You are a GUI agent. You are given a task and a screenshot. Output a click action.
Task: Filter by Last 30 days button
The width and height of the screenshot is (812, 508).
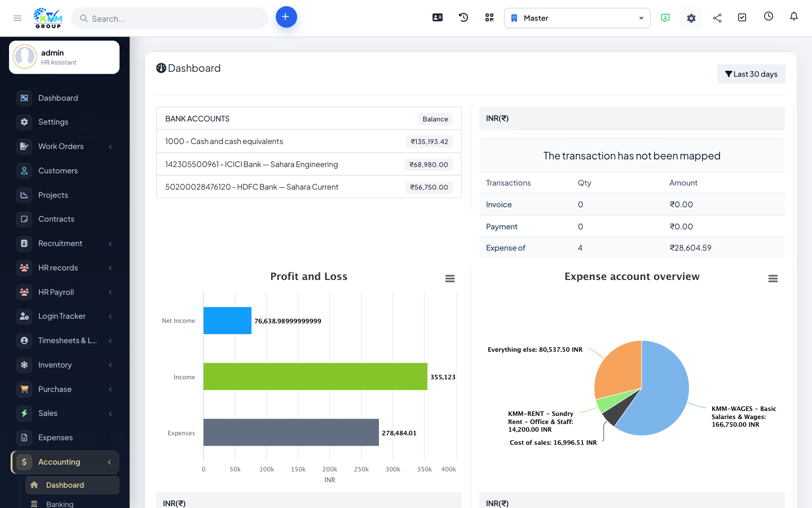[751, 74]
